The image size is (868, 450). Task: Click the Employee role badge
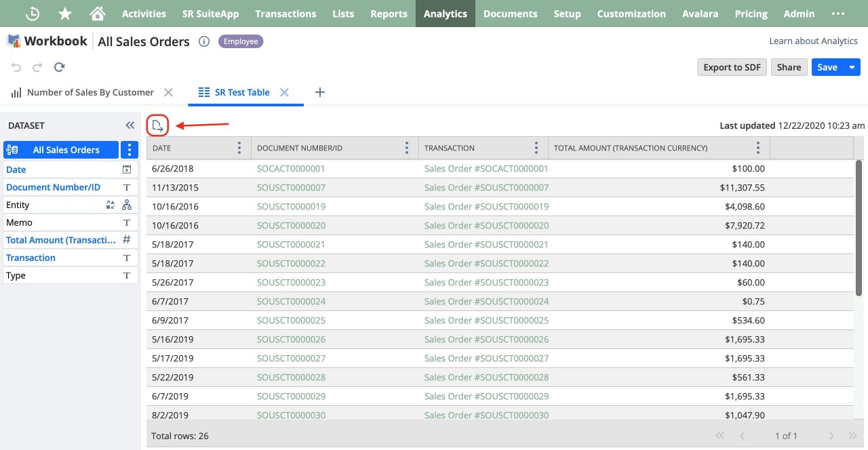(x=241, y=41)
